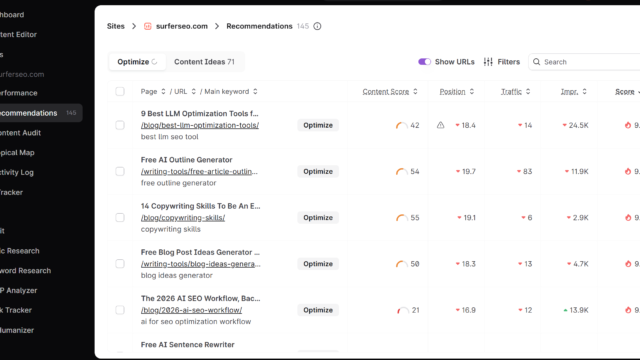
Task: Click Optimize button for best-llm-optimization-tools
Action: pyautogui.click(x=318, y=125)
